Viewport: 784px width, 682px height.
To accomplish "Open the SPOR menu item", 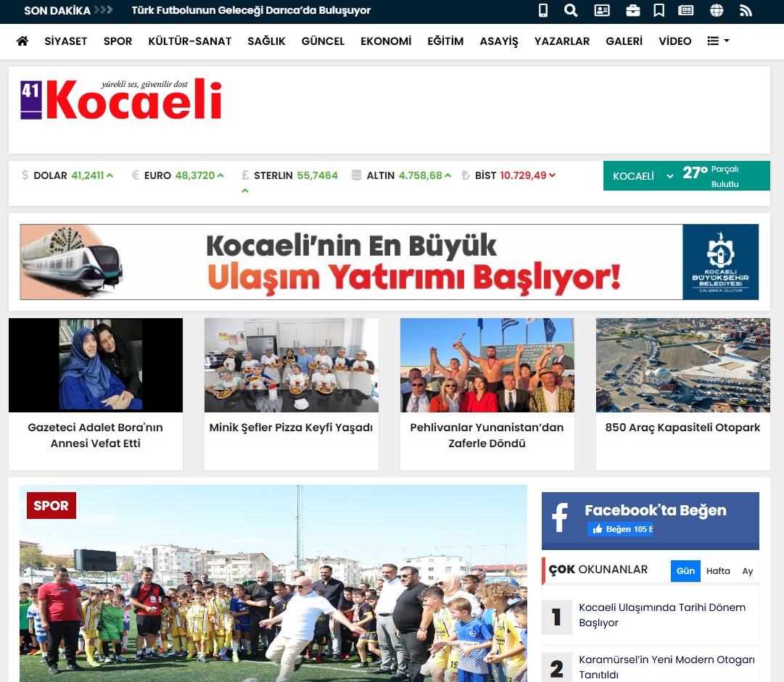I will point(118,41).
